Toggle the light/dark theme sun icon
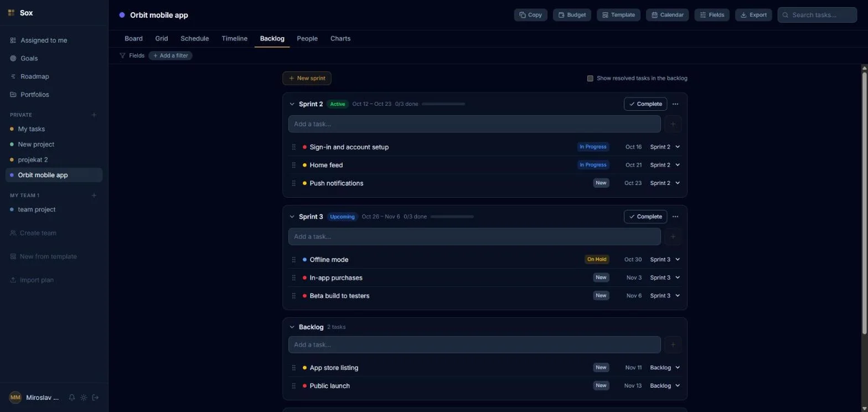 84,398
